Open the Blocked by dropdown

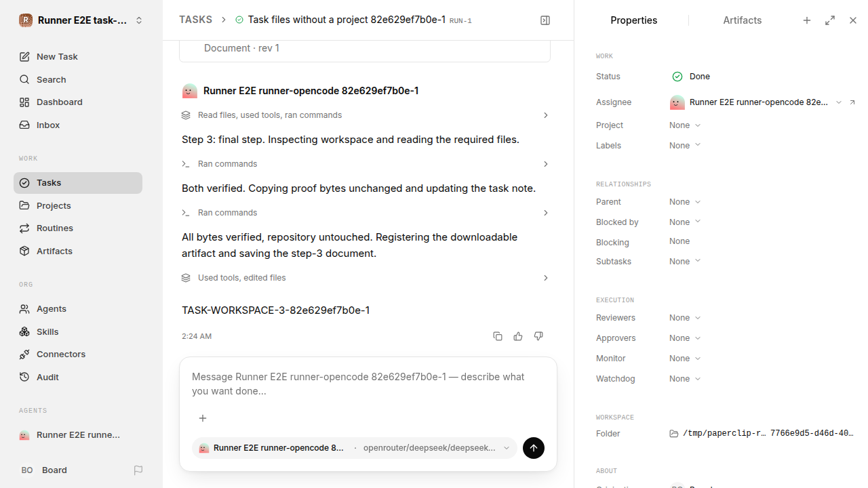coord(685,222)
